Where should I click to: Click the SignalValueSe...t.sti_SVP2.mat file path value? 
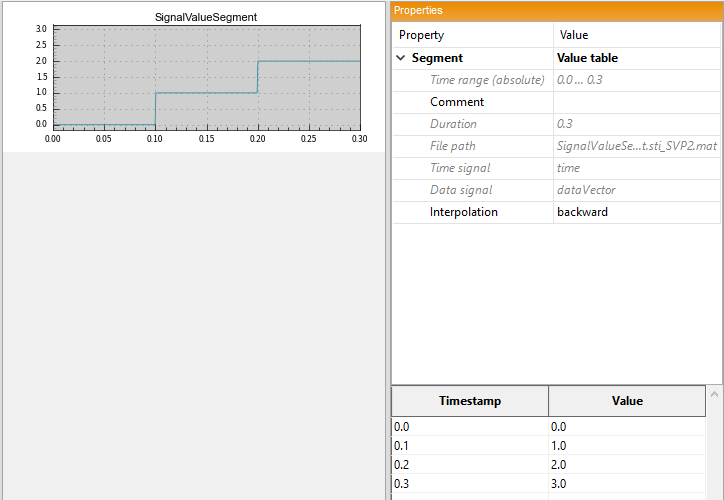click(637, 146)
